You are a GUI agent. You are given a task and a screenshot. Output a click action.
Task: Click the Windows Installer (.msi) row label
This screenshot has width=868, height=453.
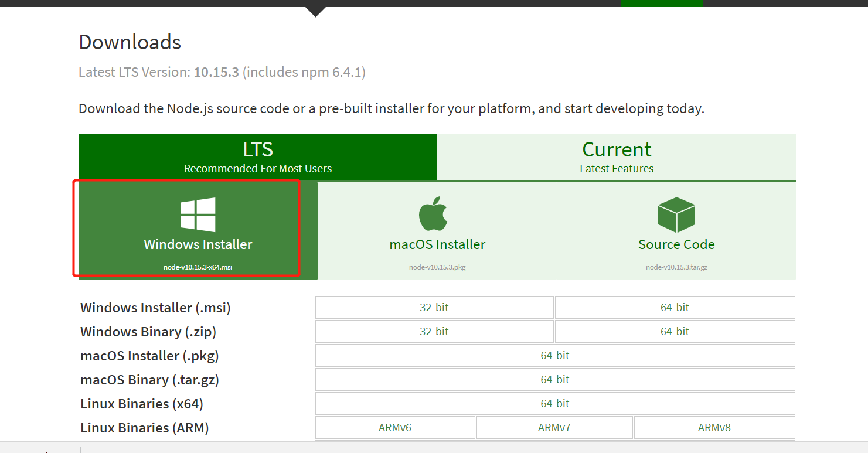pyautogui.click(x=155, y=308)
